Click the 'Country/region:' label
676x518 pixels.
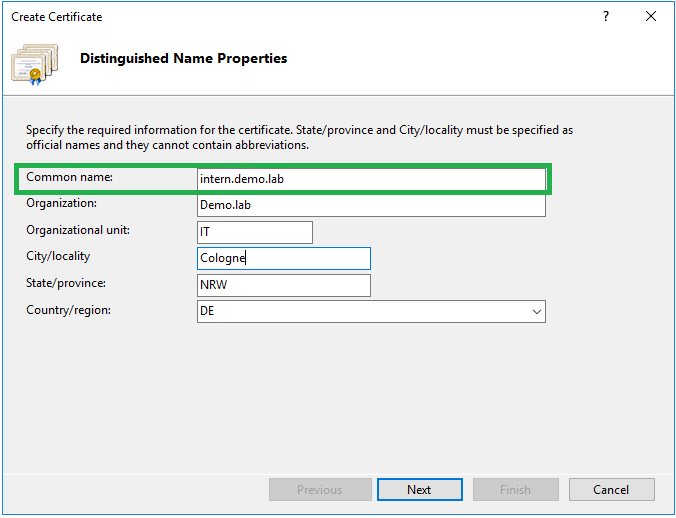pyautogui.click(x=69, y=310)
